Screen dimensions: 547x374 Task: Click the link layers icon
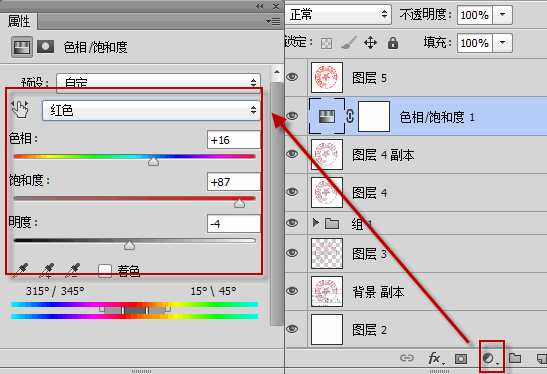(x=407, y=358)
